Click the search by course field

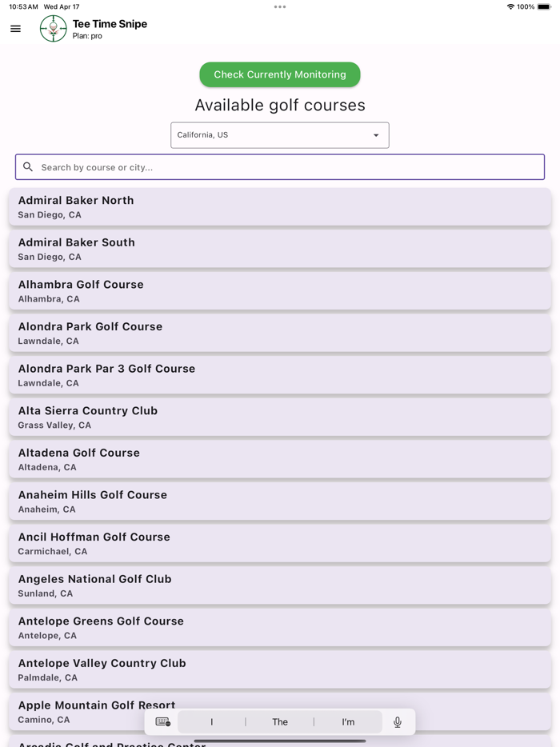[279, 166]
